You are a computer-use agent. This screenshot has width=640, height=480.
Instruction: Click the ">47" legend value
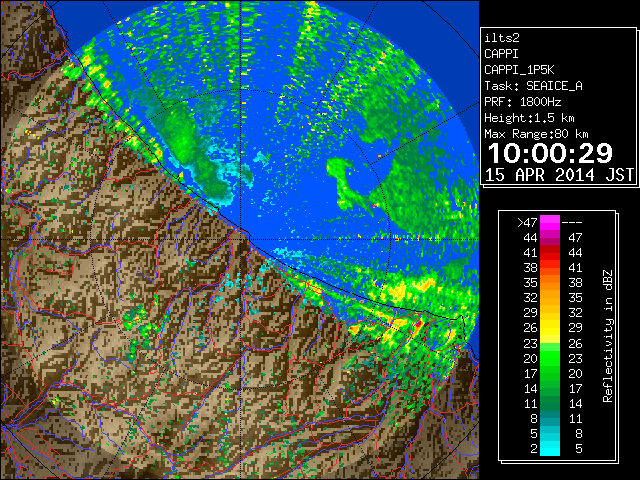click(527, 222)
